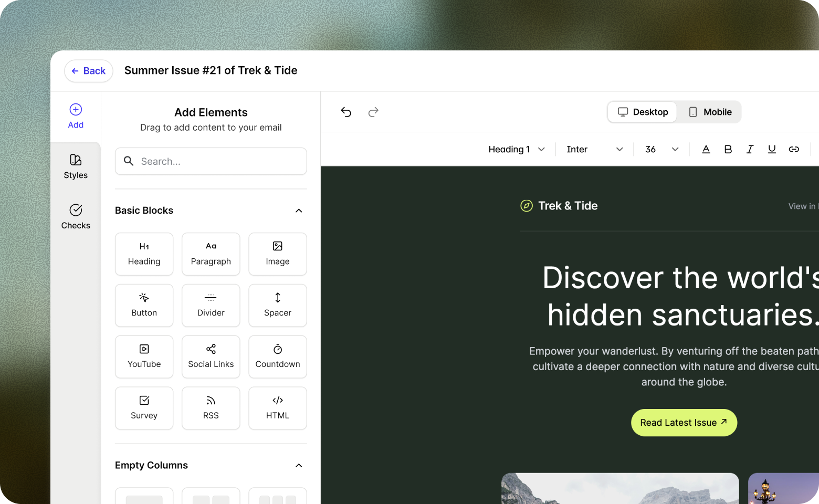Switch preview to Mobile
Screen dimensions: 819x504
click(710, 112)
